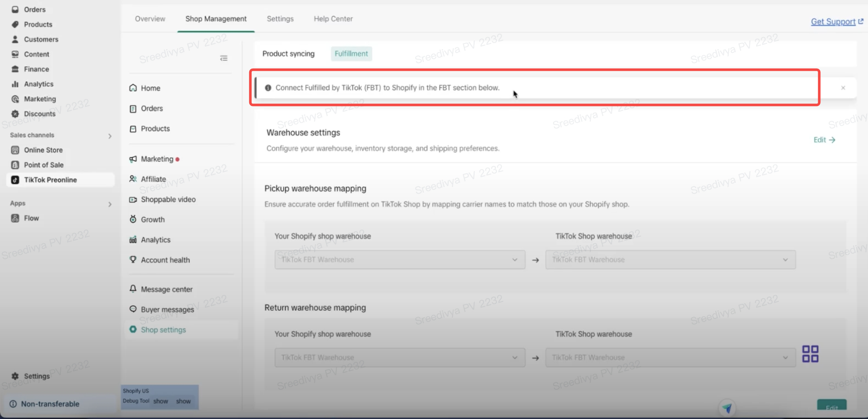
Task: Click Edit link in Warehouse settings
Action: [x=824, y=140]
